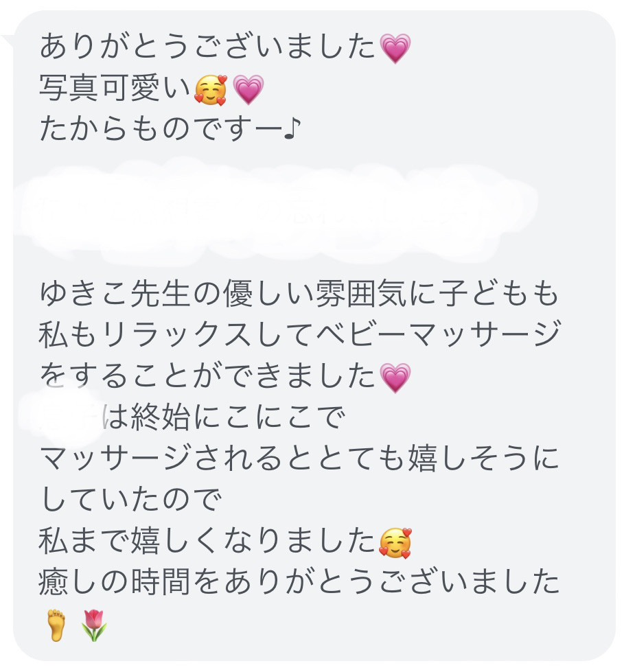The width and height of the screenshot is (624, 672).
Task: Click the music note after たからものですー
Action: (x=292, y=129)
